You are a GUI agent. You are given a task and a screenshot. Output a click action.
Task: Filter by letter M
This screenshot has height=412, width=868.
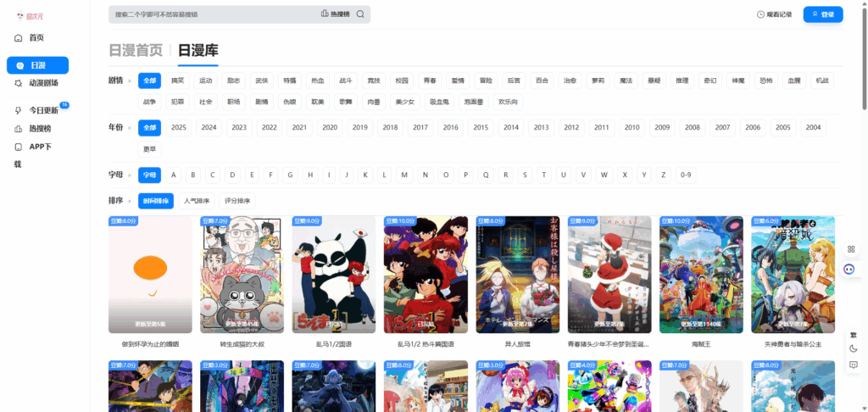coord(404,175)
